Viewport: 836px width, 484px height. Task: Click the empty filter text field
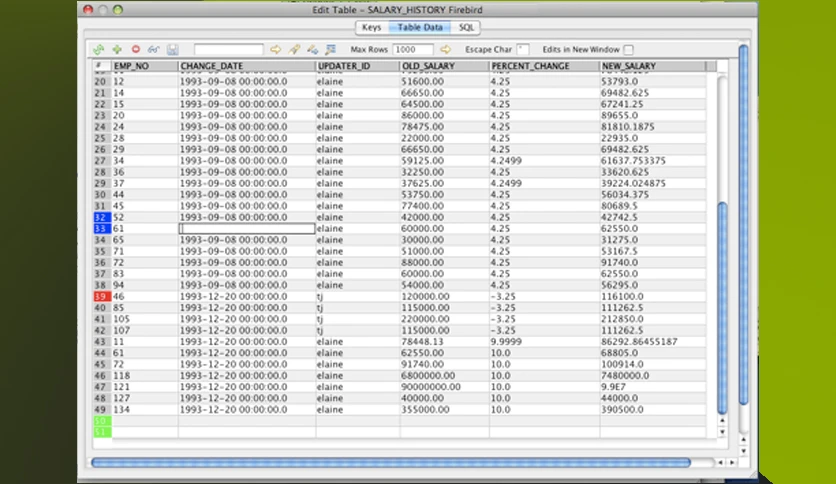[x=228, y=50]
